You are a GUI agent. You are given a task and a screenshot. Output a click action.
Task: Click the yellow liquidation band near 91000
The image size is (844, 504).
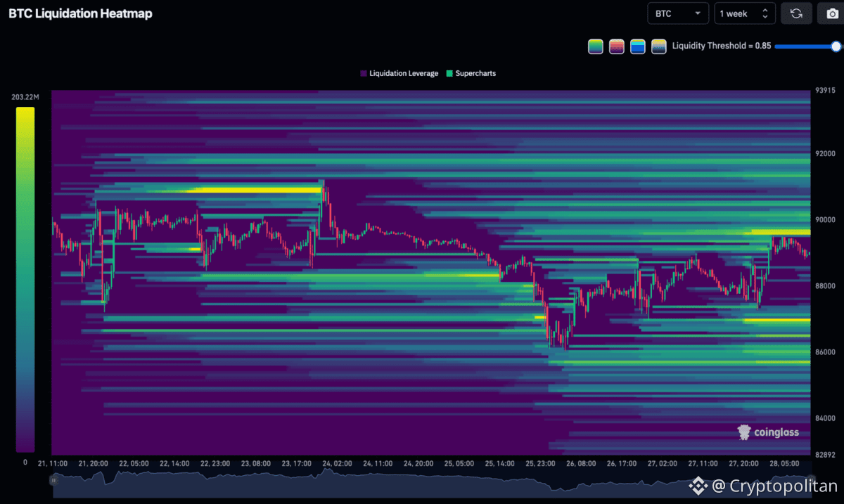(x=253, y=190)
